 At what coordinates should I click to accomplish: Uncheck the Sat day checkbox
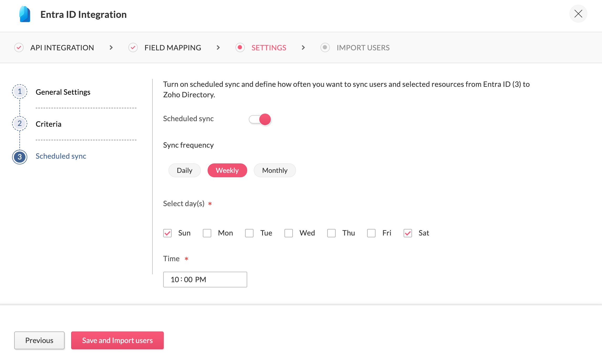click(x=408, y=233)
